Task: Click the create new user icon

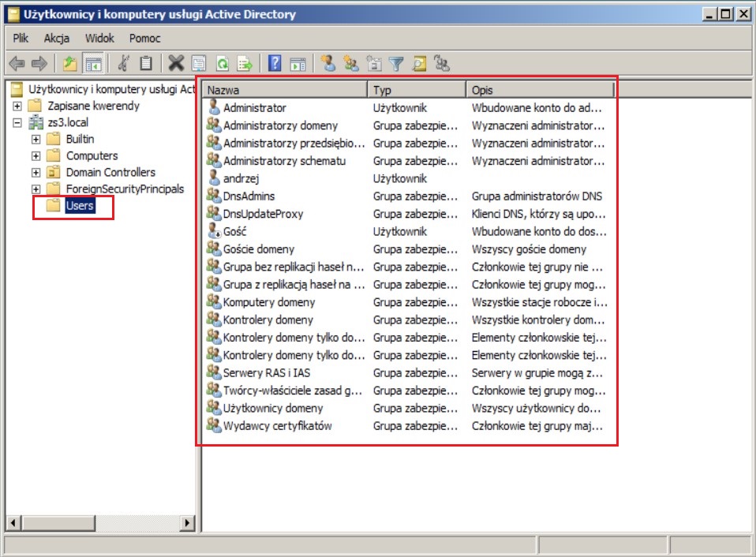Action: tap(327, 63)
